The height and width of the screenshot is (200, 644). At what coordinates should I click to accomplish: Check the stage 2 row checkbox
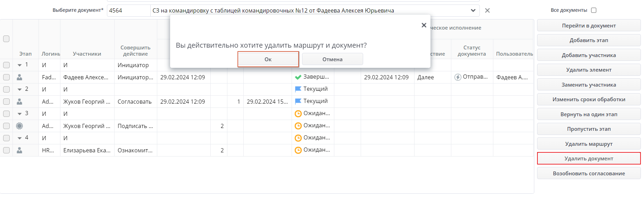(x=6, y=89)
